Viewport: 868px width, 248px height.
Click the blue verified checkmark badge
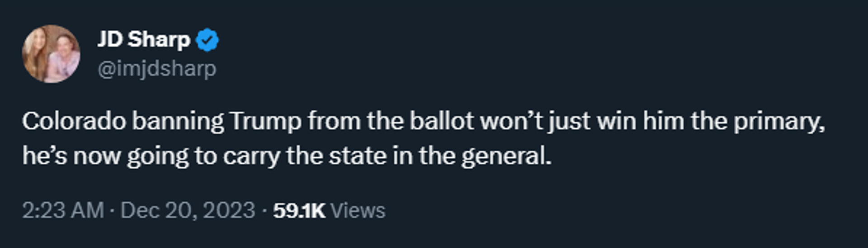(208, 40)
